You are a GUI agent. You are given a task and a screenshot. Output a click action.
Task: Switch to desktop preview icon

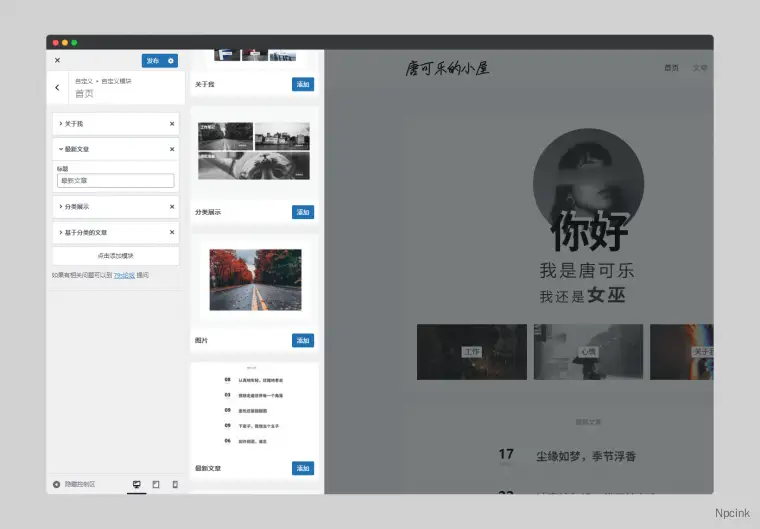[137, 484]
